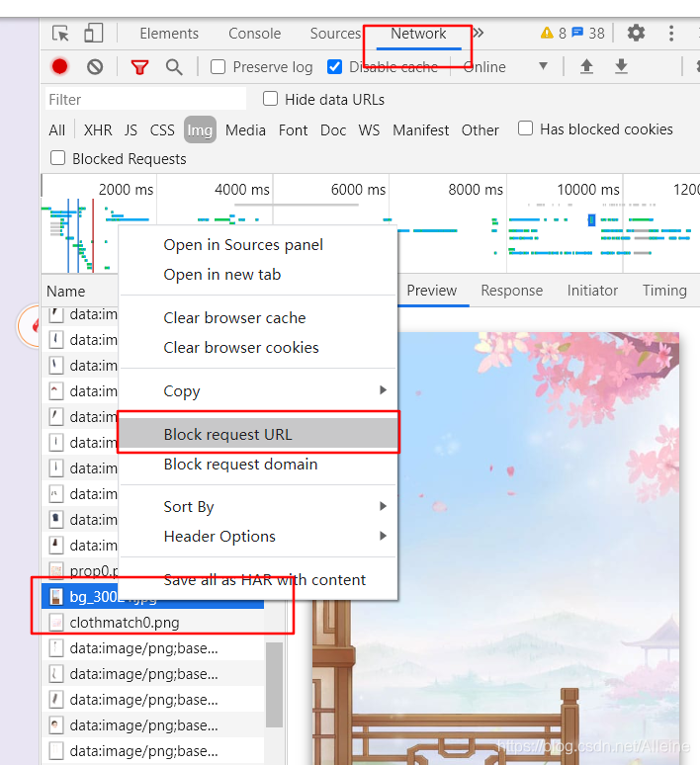This screenshot has width=700, height=765.
Task: Check Has blocked cookies
Action: coord(525,128)
